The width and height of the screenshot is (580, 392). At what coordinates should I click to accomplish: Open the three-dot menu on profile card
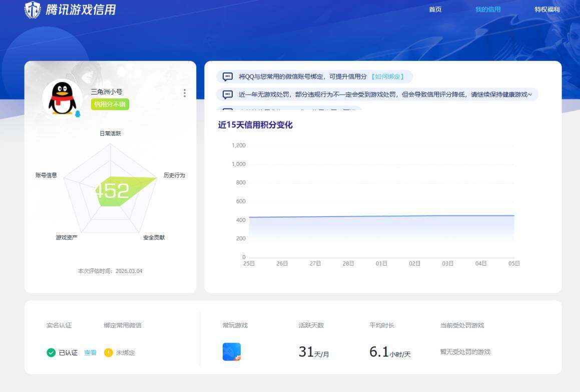pos(185,93)
